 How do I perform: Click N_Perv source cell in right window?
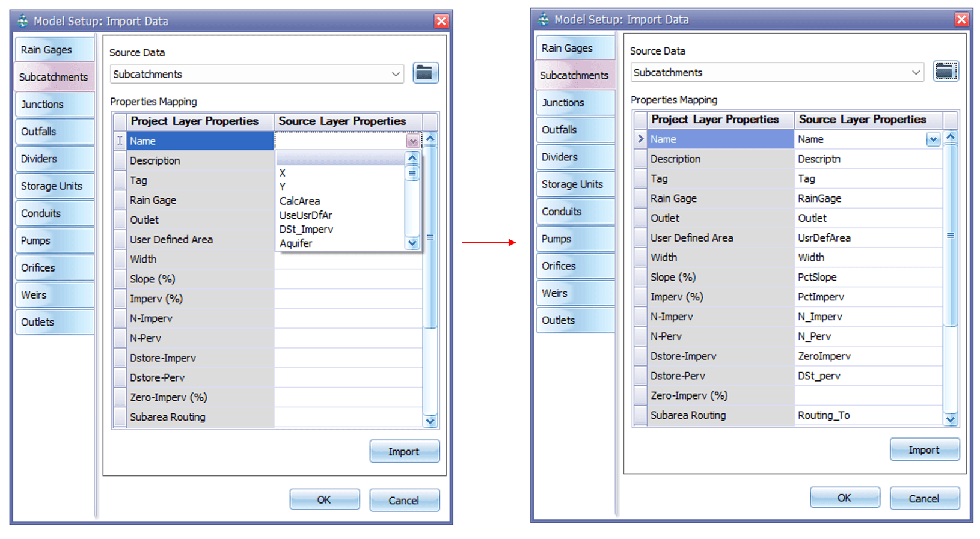tap(868, 336)
